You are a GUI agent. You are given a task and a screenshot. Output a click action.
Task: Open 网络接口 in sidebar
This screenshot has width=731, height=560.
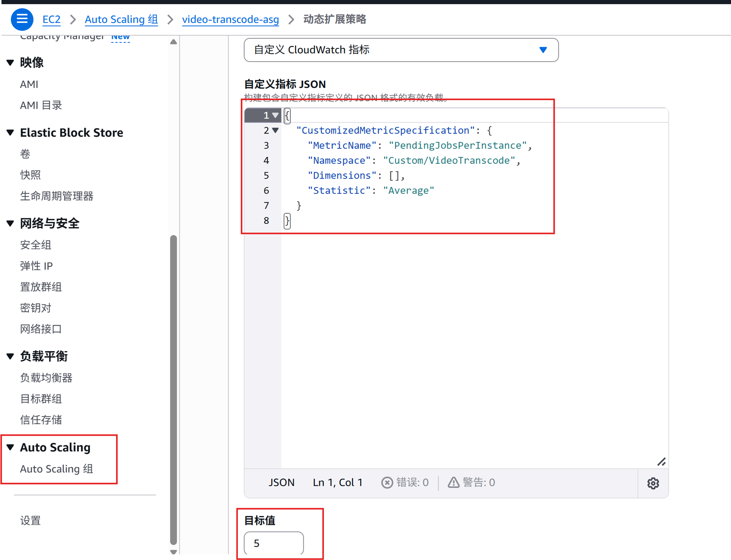coord(41,329)
